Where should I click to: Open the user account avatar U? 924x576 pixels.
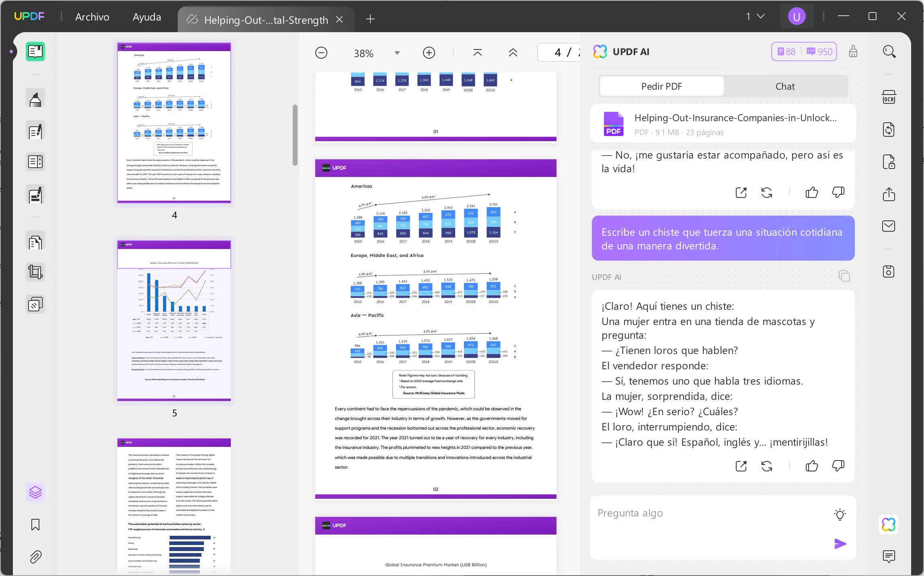pos(796,16)
